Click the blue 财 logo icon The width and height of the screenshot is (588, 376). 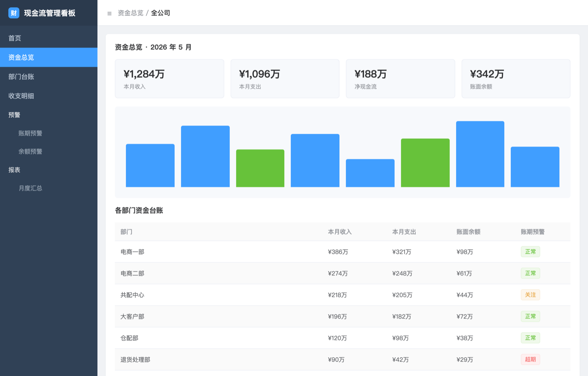point(14,13)
